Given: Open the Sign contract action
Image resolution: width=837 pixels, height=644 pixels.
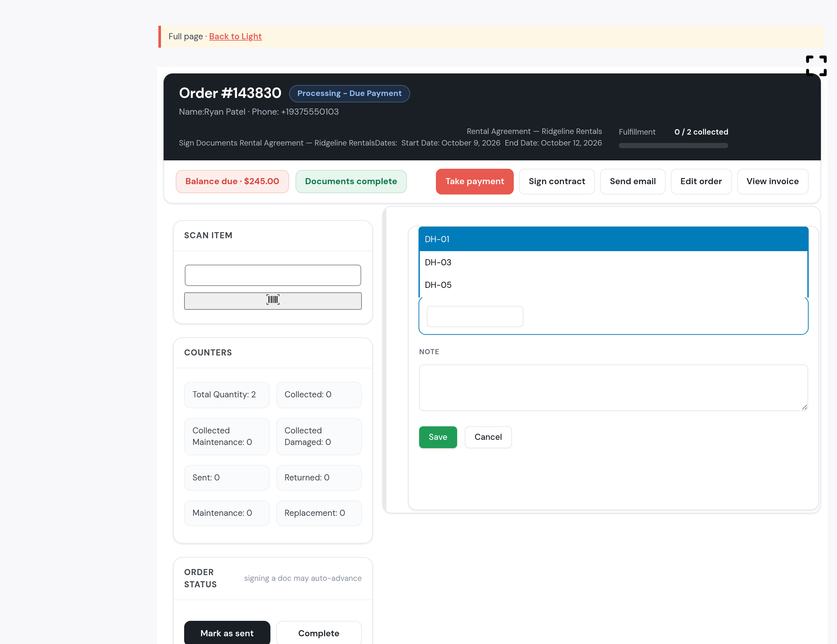Looking at the screenshot, I should (x=557, y=181).
